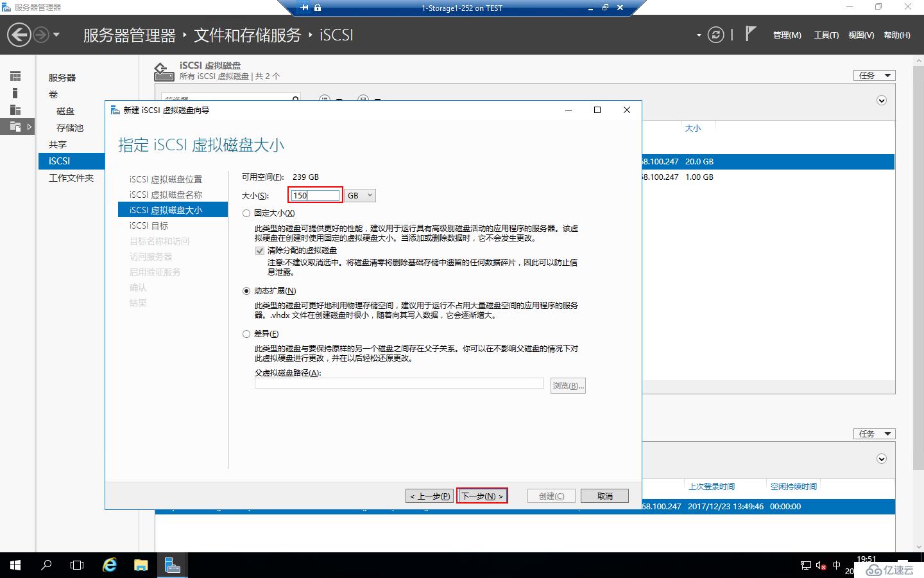Image resolution: width=924 pixels, height=578 pixels.
Task: Click 上一步(P) button
Action: 429,496
